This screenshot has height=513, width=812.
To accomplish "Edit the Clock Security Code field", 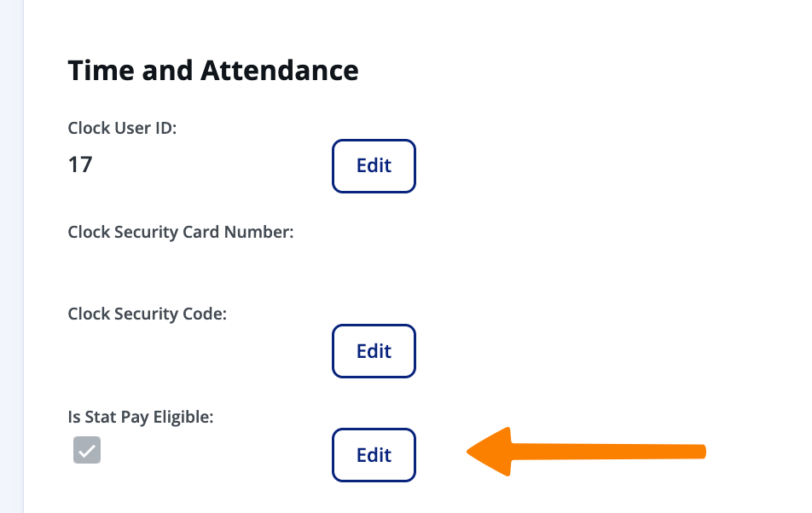I will point(374,351).
